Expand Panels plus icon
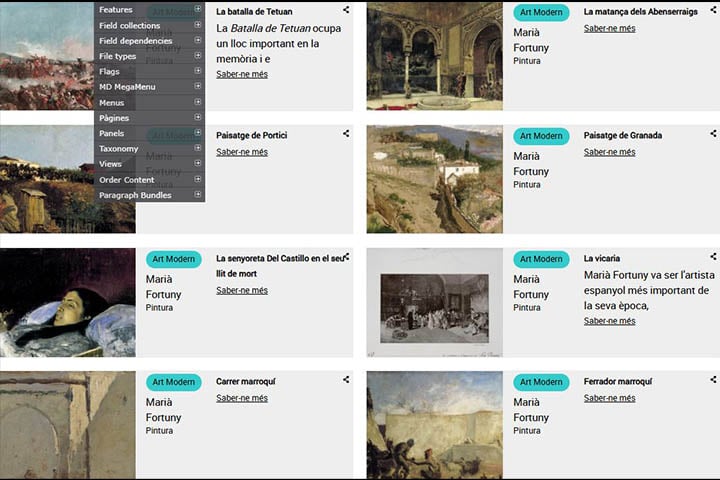 197,132
